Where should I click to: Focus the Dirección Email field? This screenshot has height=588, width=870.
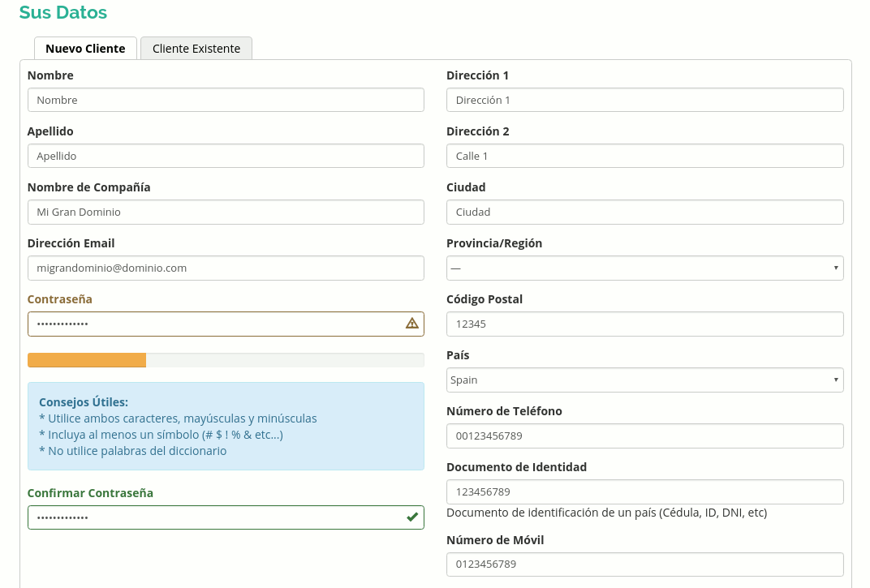point(226,268)
